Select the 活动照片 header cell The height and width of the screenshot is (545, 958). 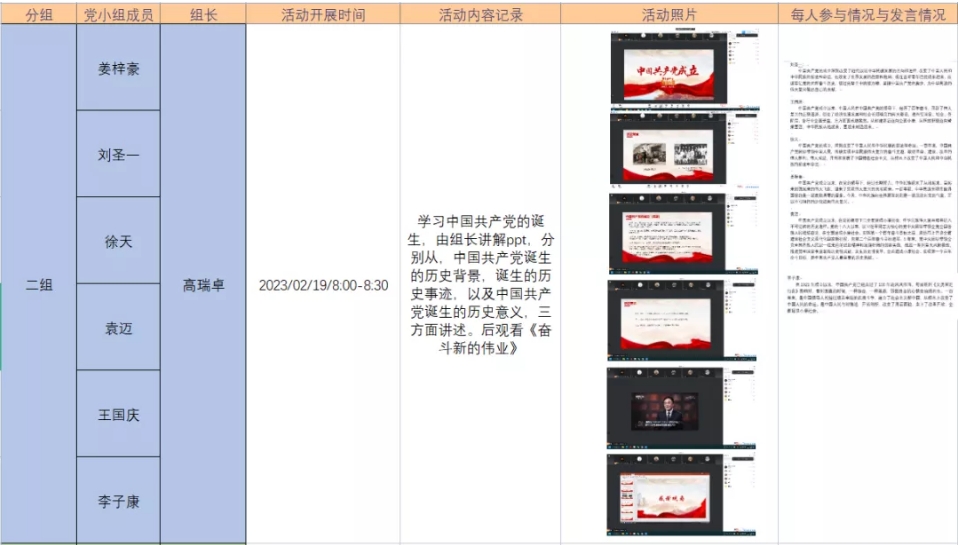[669, 15]
